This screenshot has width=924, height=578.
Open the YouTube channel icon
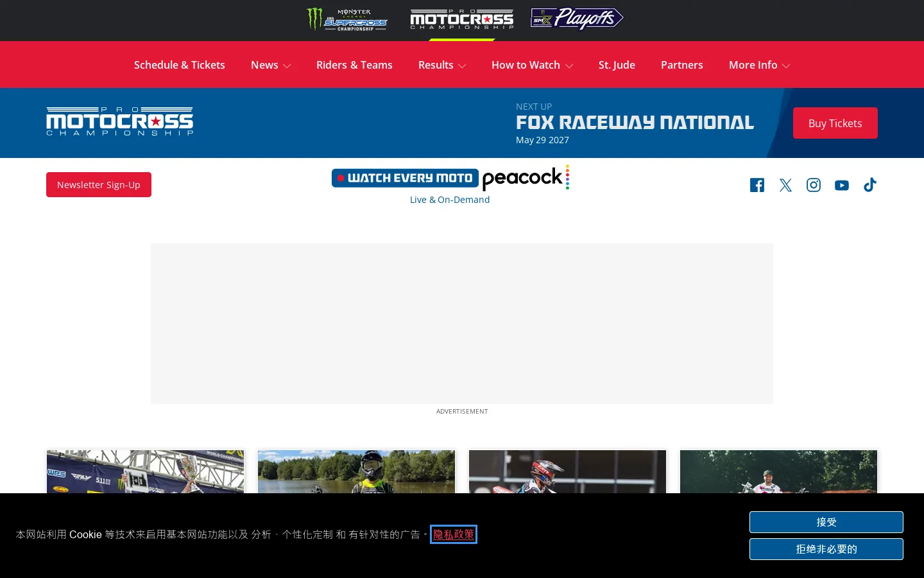point(842,185)
